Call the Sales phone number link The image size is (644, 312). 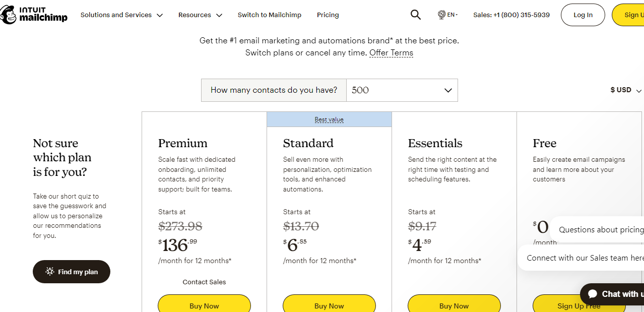click(511, 15)
